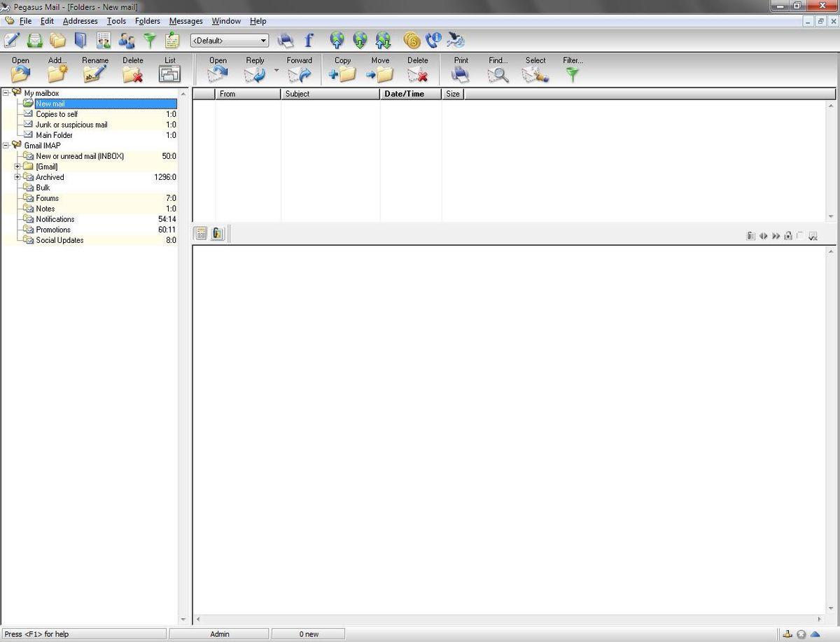This screenshot has width=840, height=642.
Task: Click Rename folder button
Action: (95, 69)
